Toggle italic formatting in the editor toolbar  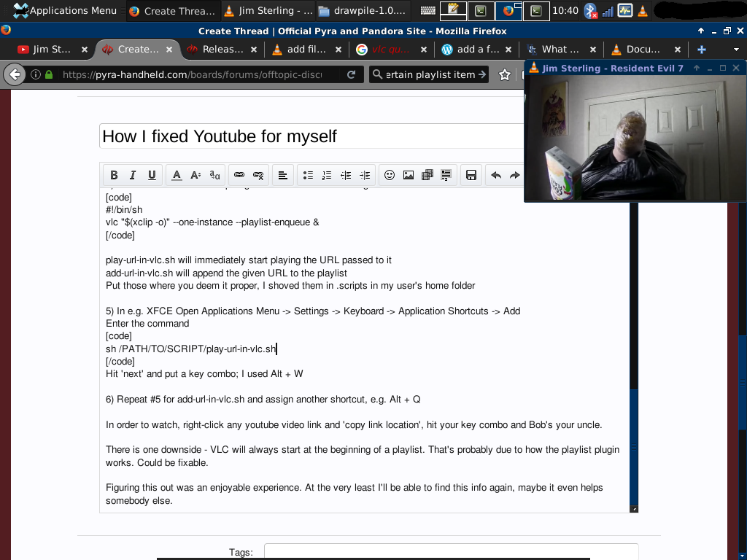[x=133, y=175]
